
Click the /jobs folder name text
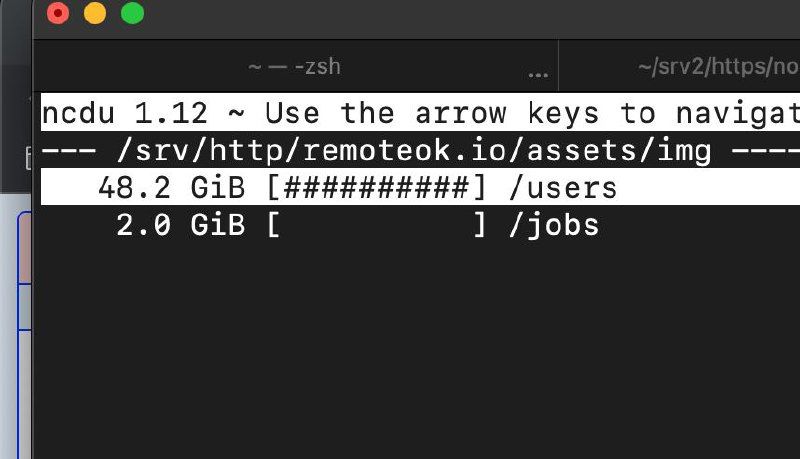(x=554, y=225)
